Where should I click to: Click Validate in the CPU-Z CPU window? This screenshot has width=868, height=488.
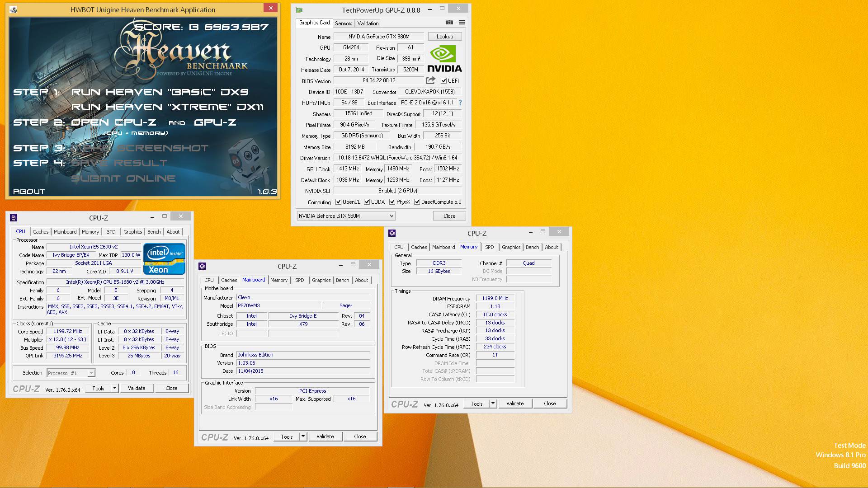coord(137,388)
